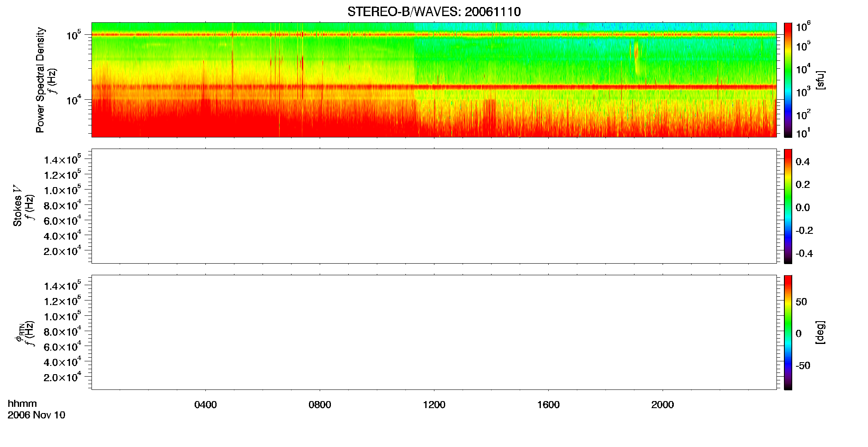Image resolution: width=868 pixels, height=447 pixels.
Task: Click the 1.4×10^5 tick label on the Stokes V axis
Action: coord(63,159)
